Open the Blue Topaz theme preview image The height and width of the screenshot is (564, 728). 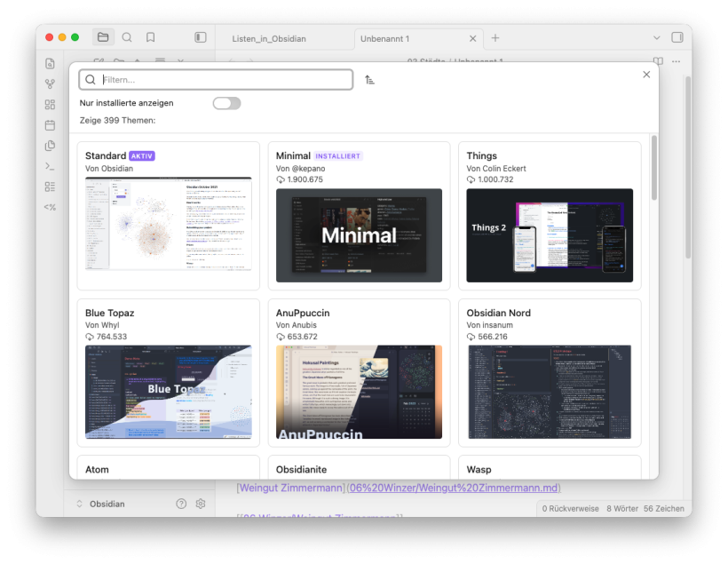pyautogui.click(x=169, y=392)
